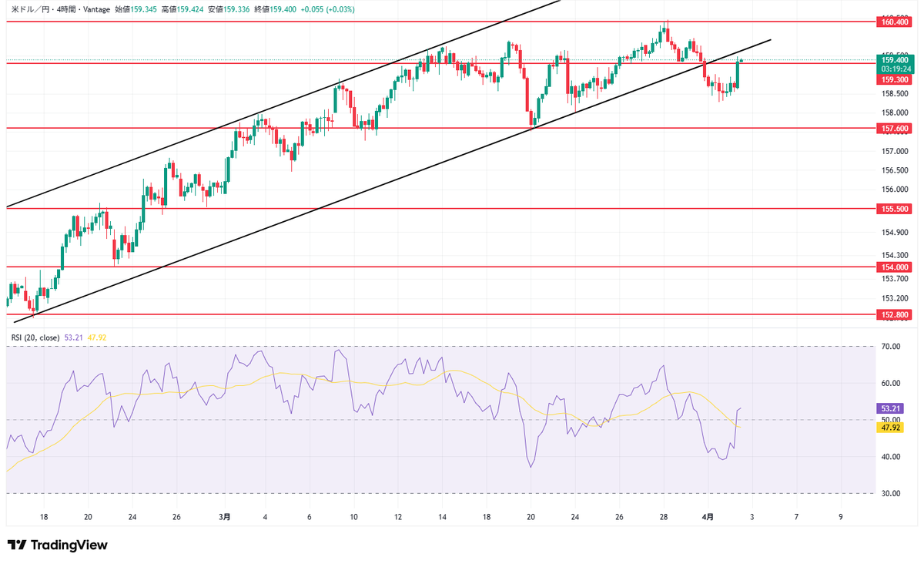Click the yellow 47.92 value in RSI legend
The width and height of the screenshot is (924, 564).
coord(97,337)
